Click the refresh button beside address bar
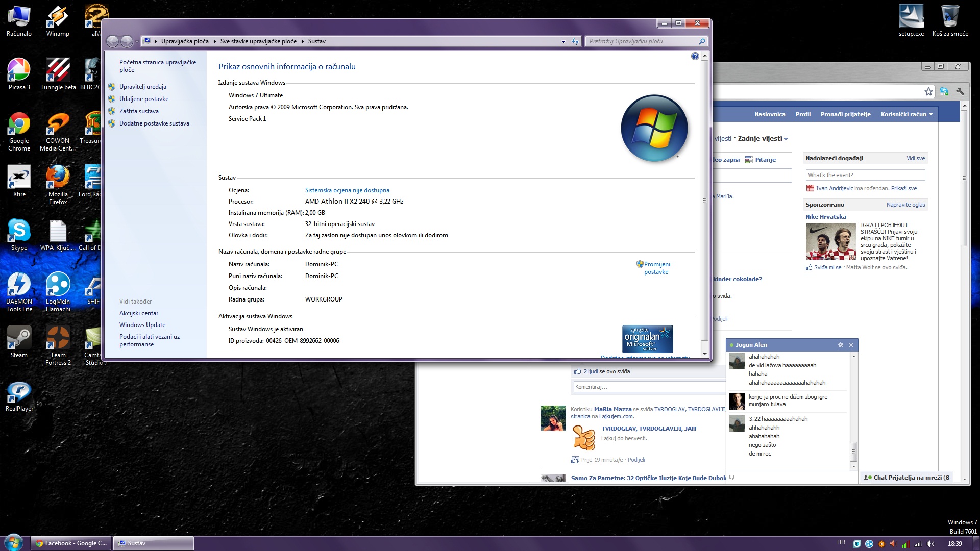 click(575, 41)
